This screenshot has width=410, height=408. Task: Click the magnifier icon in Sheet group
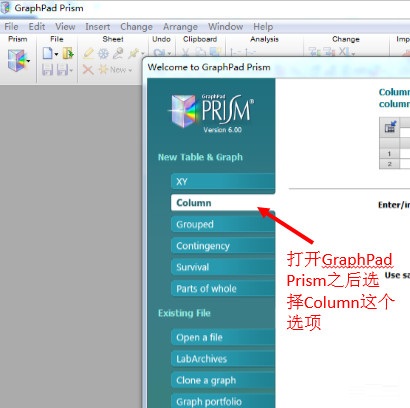118,53
